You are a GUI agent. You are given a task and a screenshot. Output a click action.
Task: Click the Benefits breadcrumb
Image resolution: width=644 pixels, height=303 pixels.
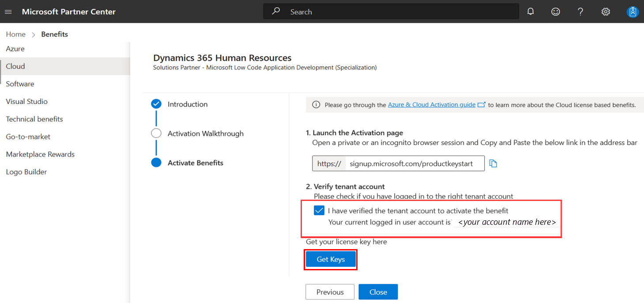pyautogui.click(x=55, y=34)
